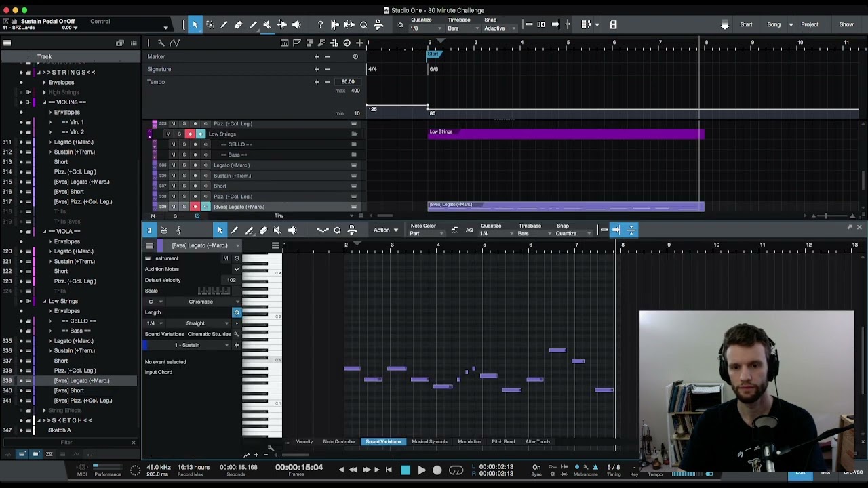Click the automation curve icon above the track list
Image resolution: width=868 pixels, height=488 pixels.
click(174, 43)
